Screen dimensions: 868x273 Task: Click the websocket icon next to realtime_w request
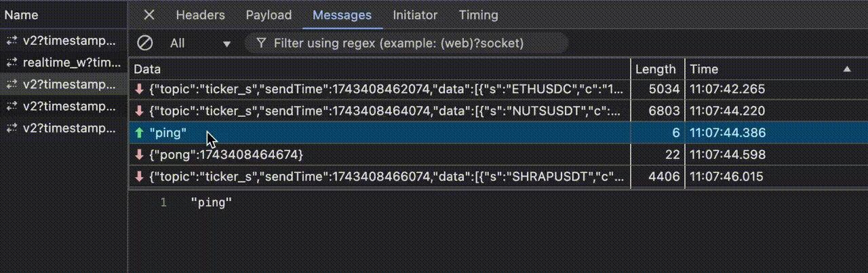(x=11, y=62)
